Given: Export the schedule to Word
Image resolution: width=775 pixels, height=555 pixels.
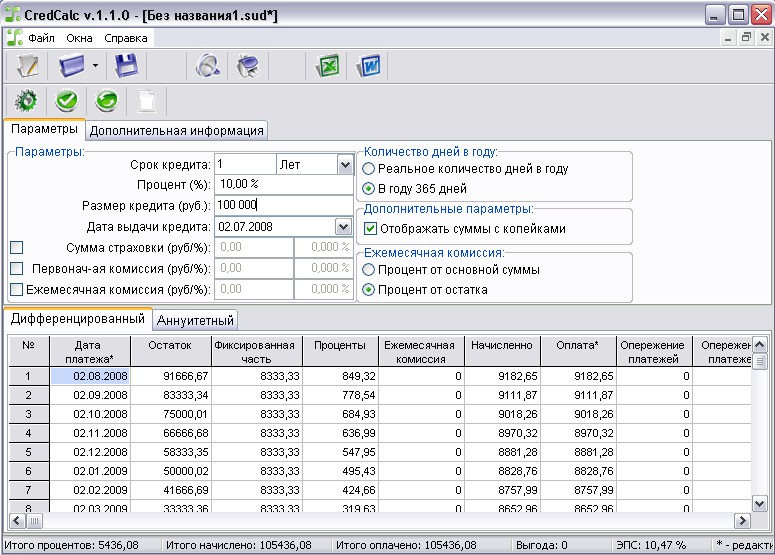Looking at the screenshot, I should [x=368, y=67].
